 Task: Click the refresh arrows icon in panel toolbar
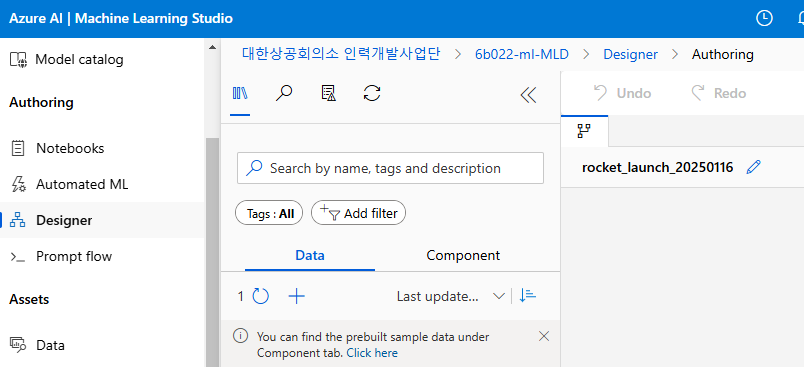[372, 93]
